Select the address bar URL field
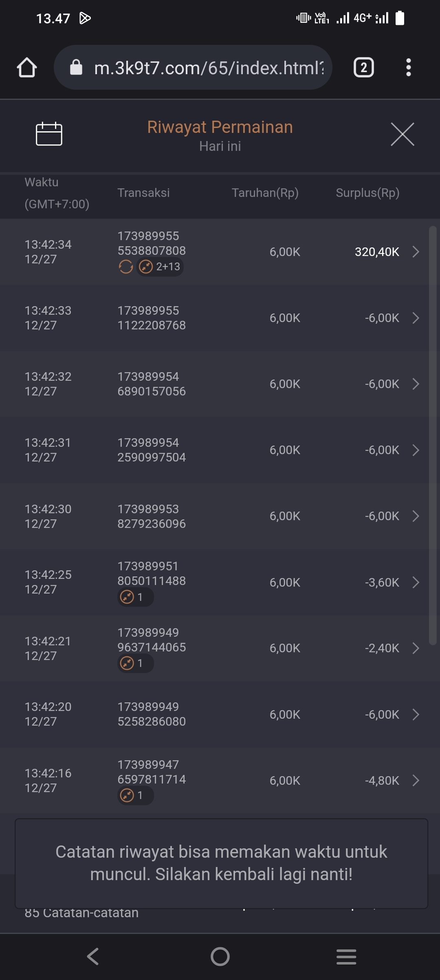 [209, 68]
